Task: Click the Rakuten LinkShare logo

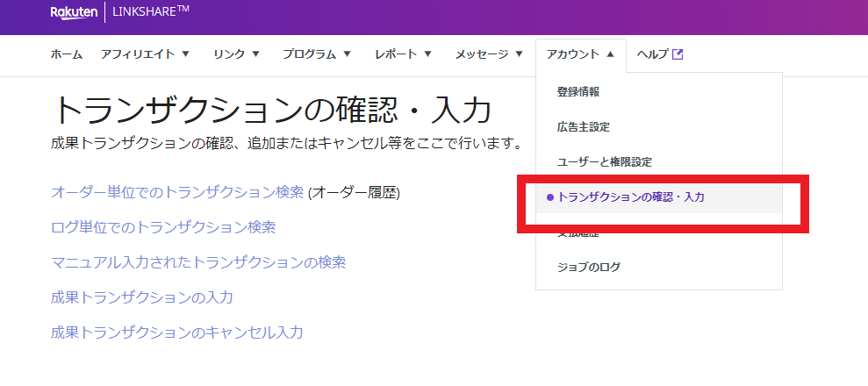Action: [x=119, y=11]
